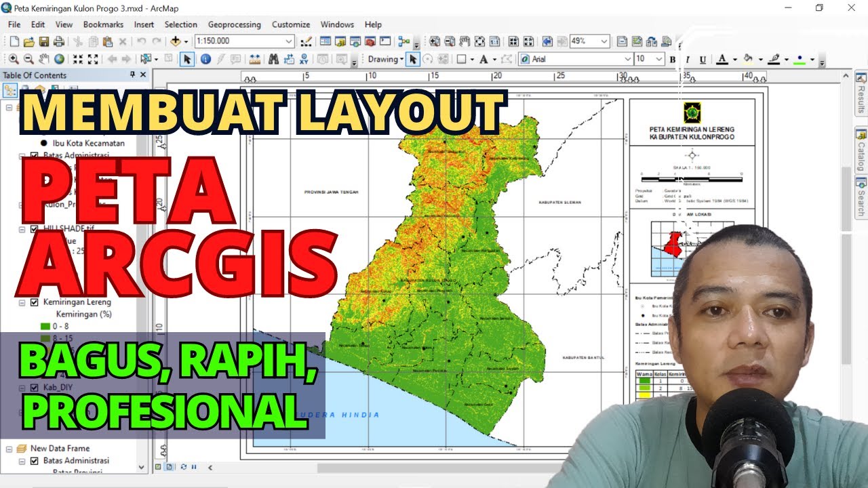Choose the Select Elements arrow tool
Image resolution: width=868 pixels, height=488 pixels.
pos(186,59)
